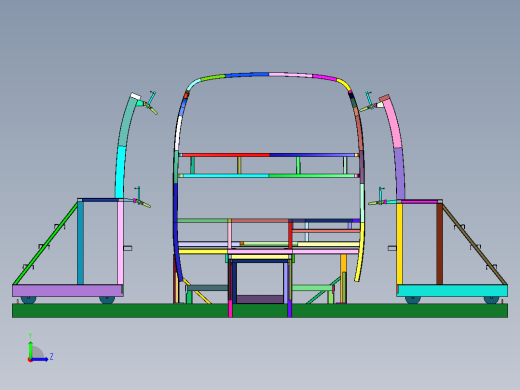The width and height of the screenshot is (520, 390).
Task: Select the purple base of left cart
Action: coord(68,290)
